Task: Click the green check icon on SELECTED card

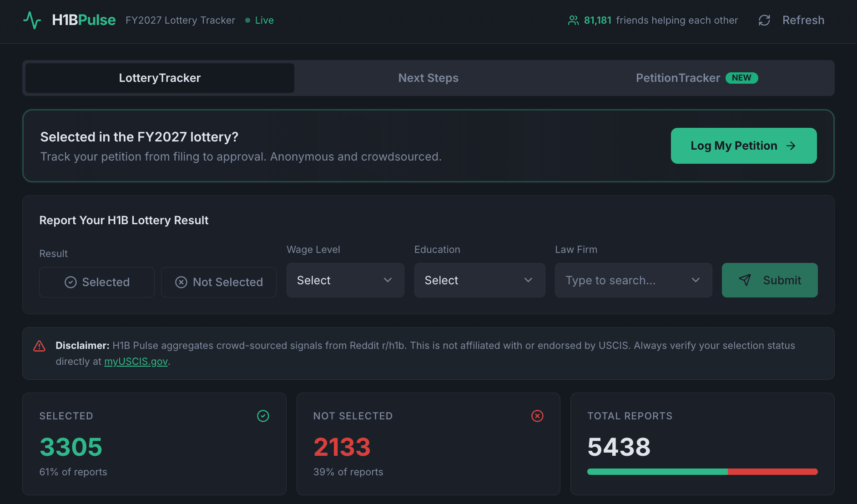Action: point(263,415)
